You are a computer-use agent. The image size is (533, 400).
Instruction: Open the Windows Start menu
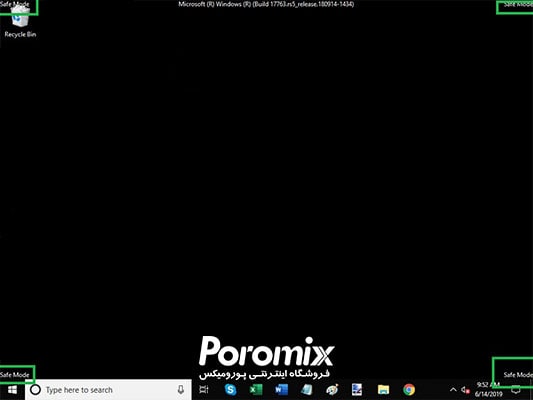tap(12, 390)
